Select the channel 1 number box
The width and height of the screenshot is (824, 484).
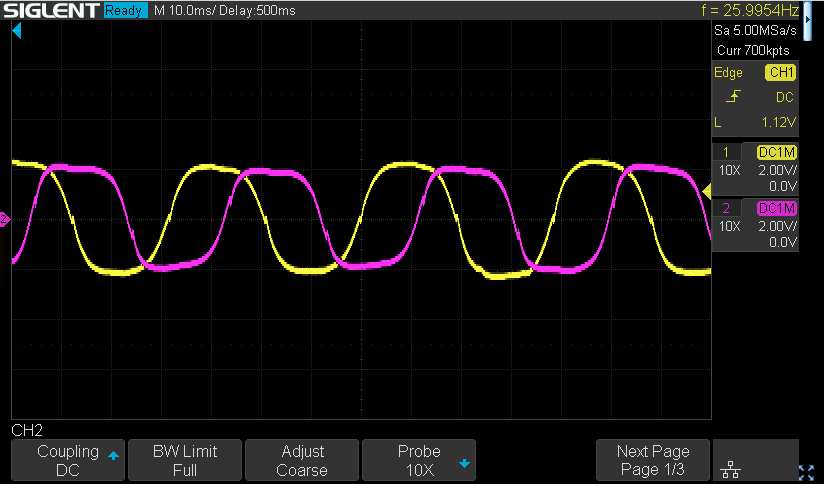[x=726, y=152]
